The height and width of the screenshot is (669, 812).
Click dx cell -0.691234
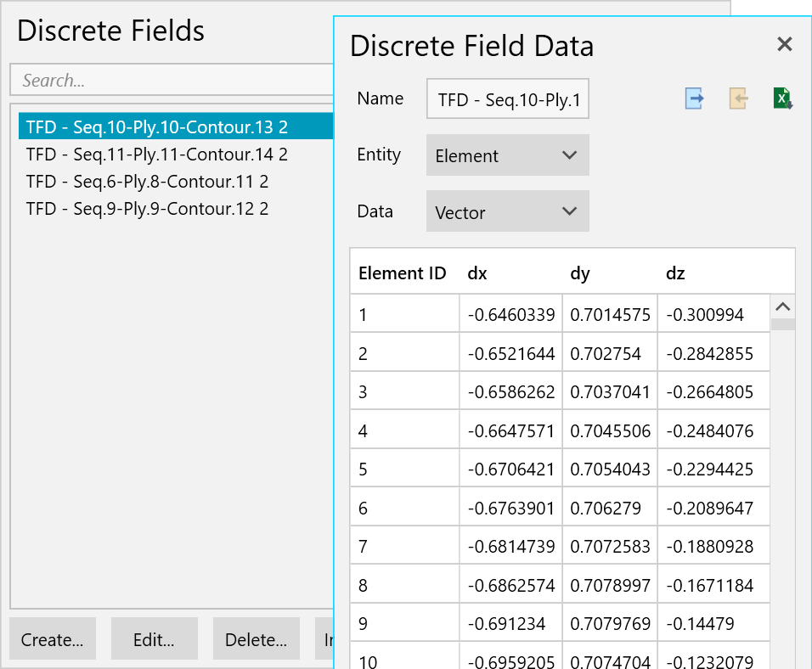510,623
